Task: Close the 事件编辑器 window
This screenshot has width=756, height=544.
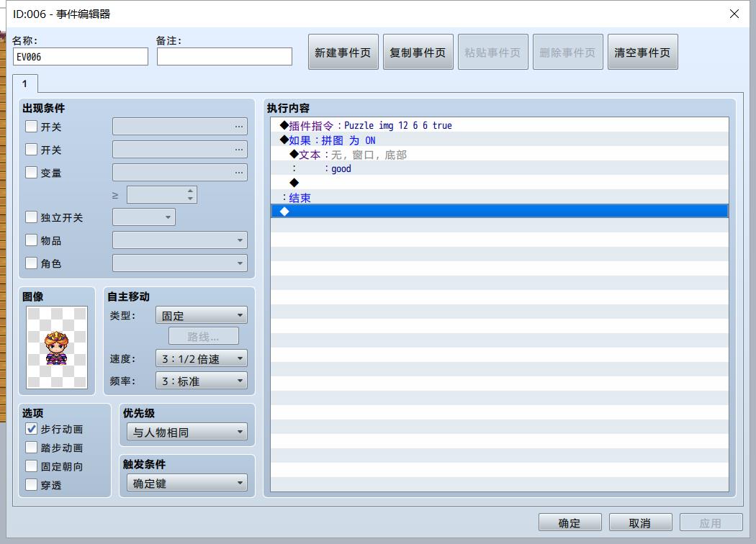Action: 734,14
